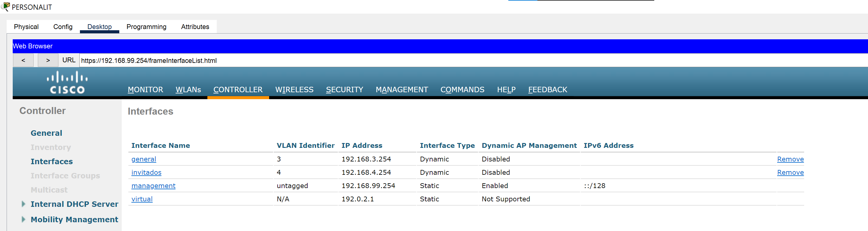Open Mobility Management sidebar item

(74, 220)
